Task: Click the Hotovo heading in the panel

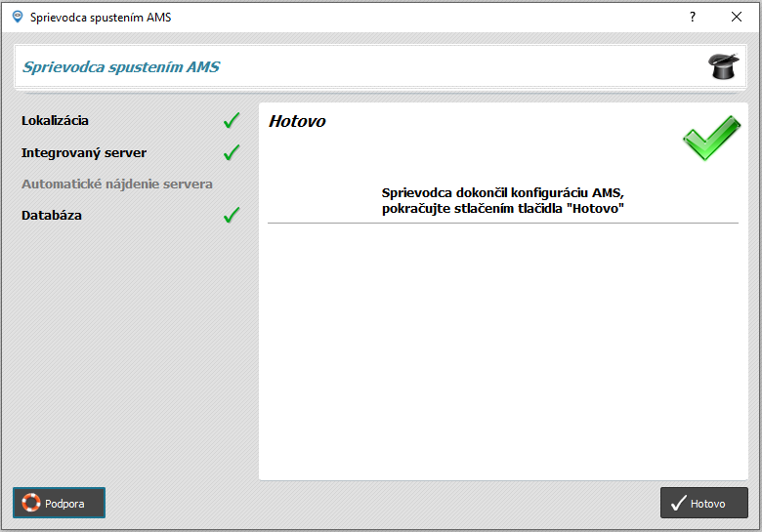Action: pos(297,121)
